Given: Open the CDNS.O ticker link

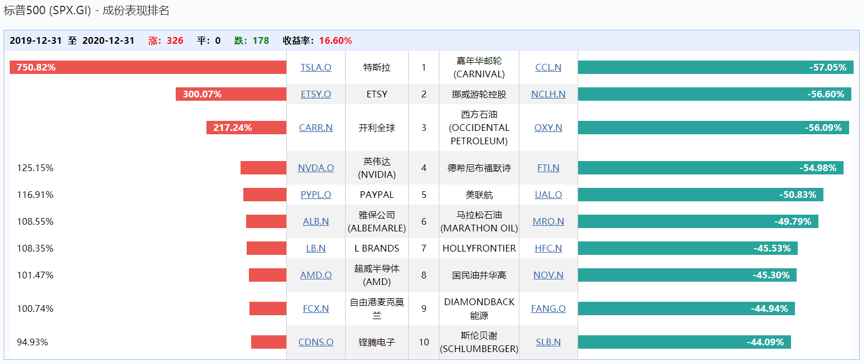Looking at the screenshot, I should pyautogui.click(x=316, y=342).
